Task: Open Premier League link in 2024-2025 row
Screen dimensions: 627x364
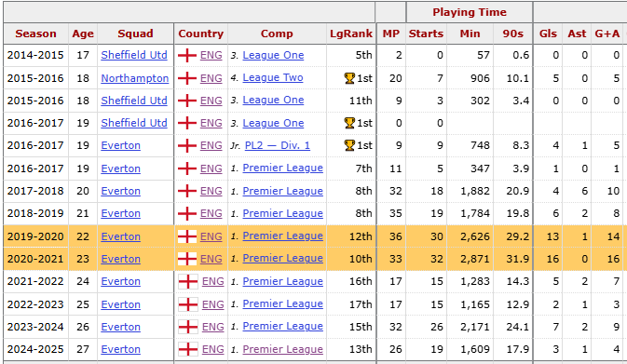Action: tap(282, 349)
